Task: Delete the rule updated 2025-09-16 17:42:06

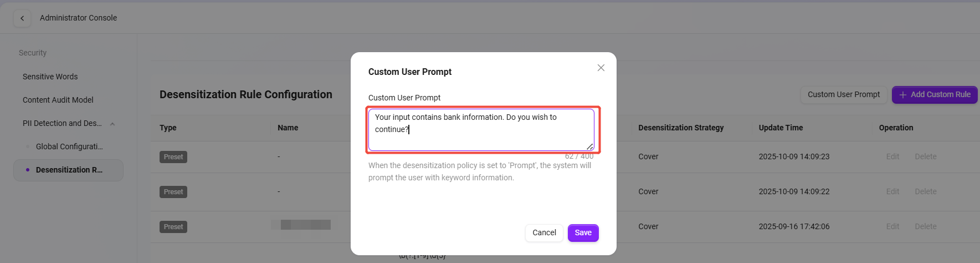Action: [x=925, y=227]
